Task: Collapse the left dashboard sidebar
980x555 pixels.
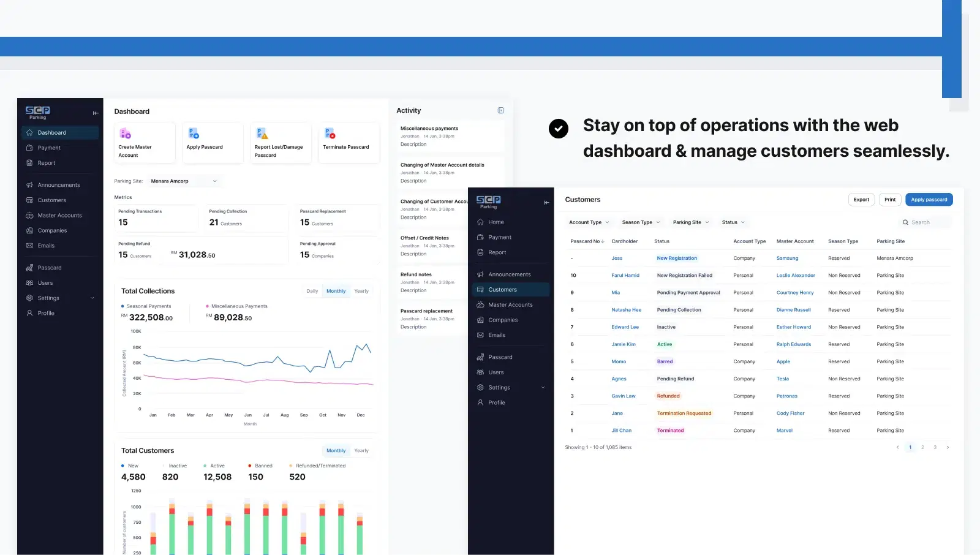Action: pos(96,113)
